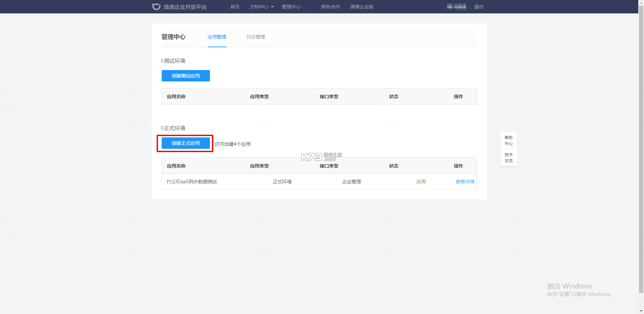The image size is (644, 314).
Task: Open 查看详情 for 竹云IDaaS同步数据测试
Action: (465, 182)
